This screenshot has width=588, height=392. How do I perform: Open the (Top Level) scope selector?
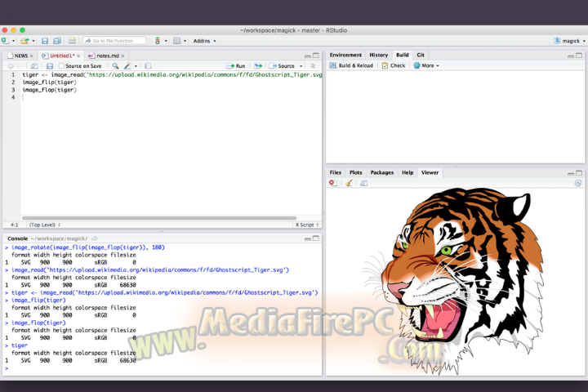point(45,225)
